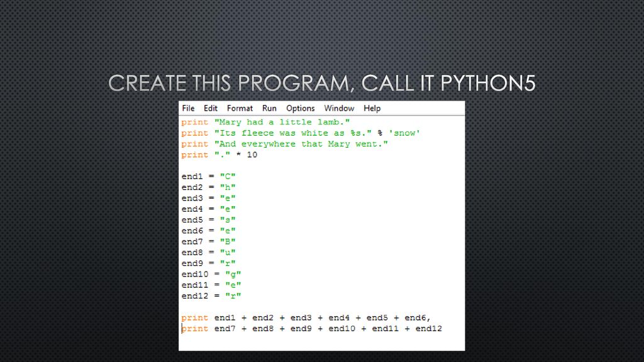This screenshot has width=644, height=362.
Task: Click the line end1 = "C"
Action: 209,177
